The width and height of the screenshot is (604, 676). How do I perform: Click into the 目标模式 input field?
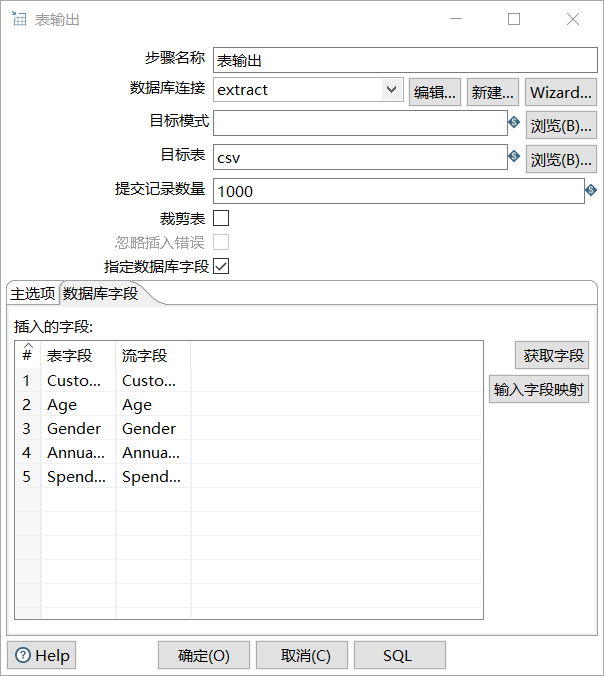[360, 123]
